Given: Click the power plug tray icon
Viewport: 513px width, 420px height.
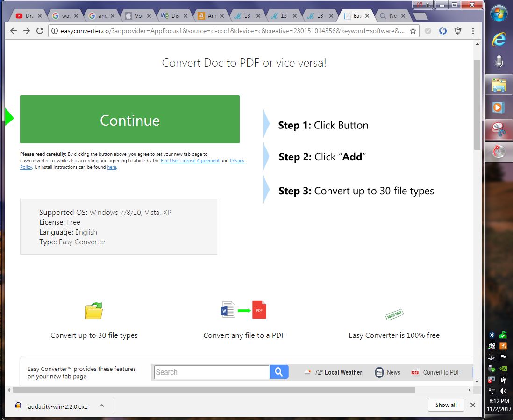Looking at the screenshot, I should 503,380.
